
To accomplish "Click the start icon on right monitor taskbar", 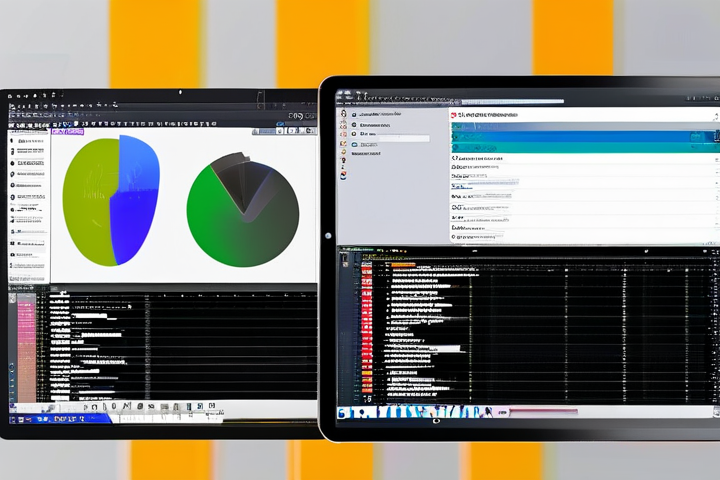I will click(x=342, y=412).
